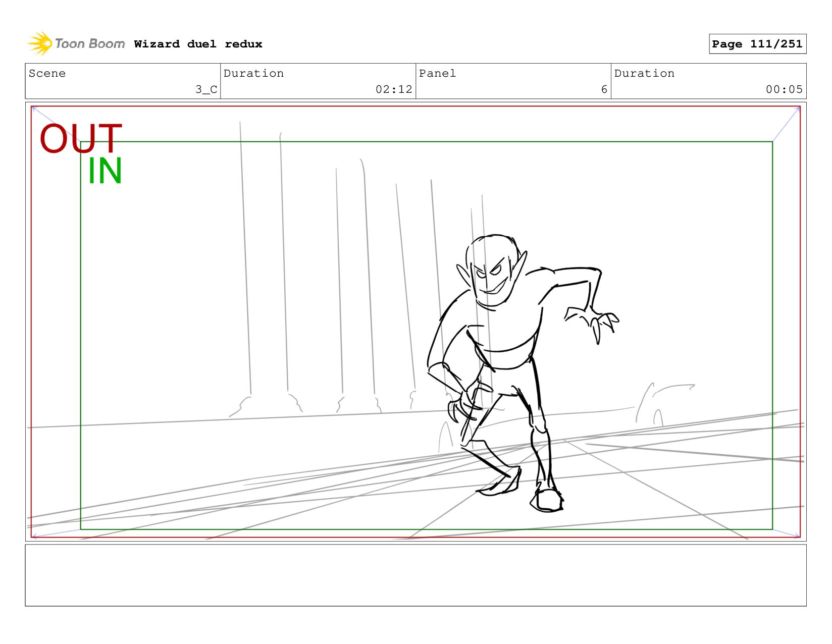
Task: Click the scene duration value '02:12'
Action: click(394, 89)
